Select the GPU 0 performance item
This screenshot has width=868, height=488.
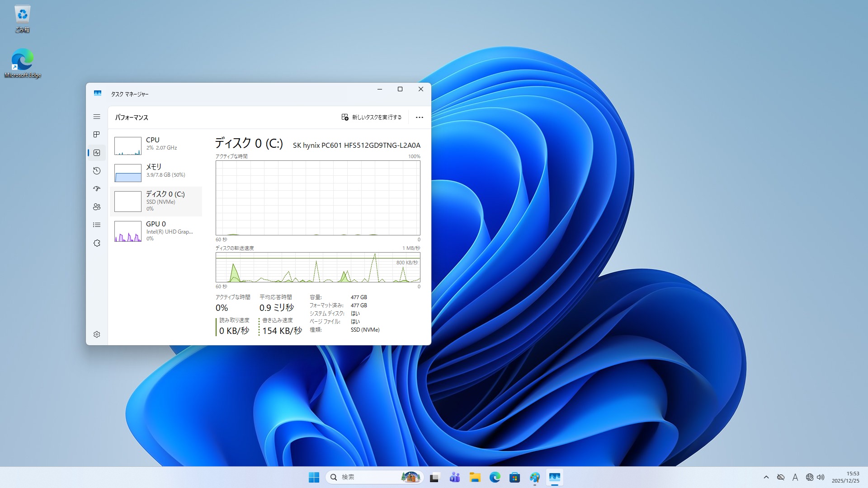156,231
